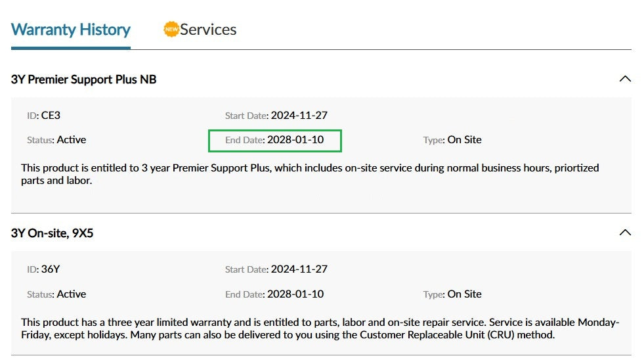The image size is (644, 362).
Task: Select the 3Y Premier Support Plus NB heading
Action: point(84,79)
